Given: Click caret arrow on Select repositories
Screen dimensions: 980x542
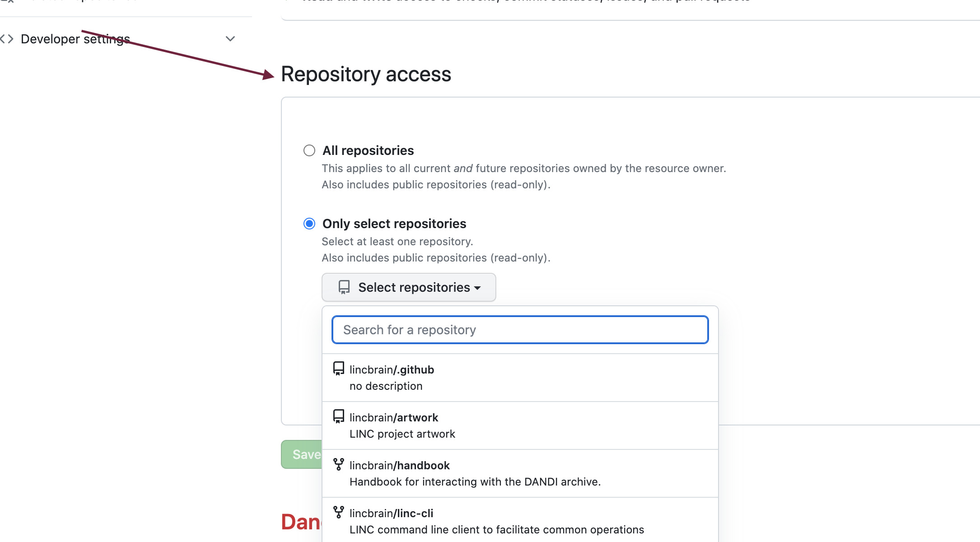Looking at the screenshot, I should click(x=477, y=288).
